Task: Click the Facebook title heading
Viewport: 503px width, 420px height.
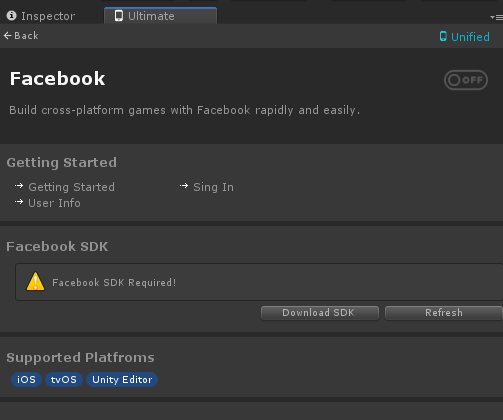Action: pyautogui.click(x=57, y=79)
